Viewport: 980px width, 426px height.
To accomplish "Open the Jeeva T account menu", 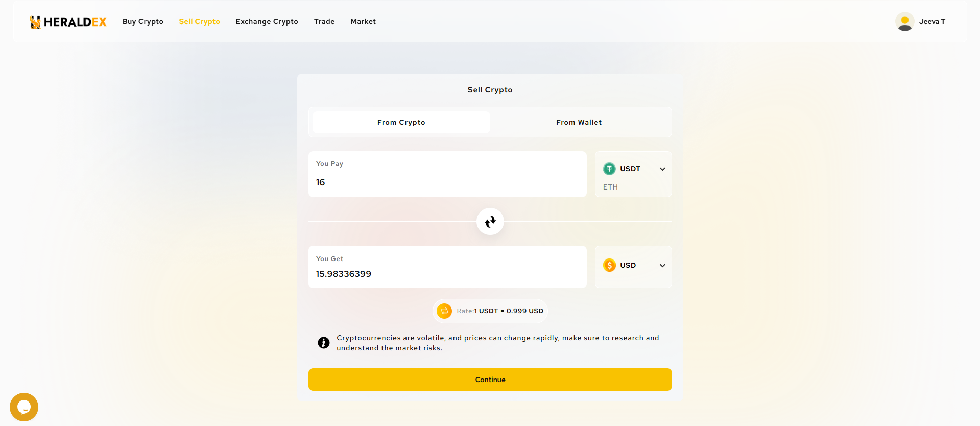I will click(x=931, y=21).
